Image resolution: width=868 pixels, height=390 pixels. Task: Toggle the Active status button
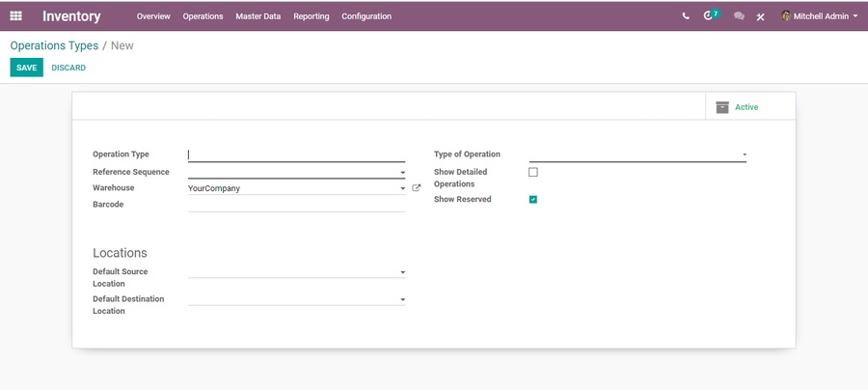[x=746, y=107]
